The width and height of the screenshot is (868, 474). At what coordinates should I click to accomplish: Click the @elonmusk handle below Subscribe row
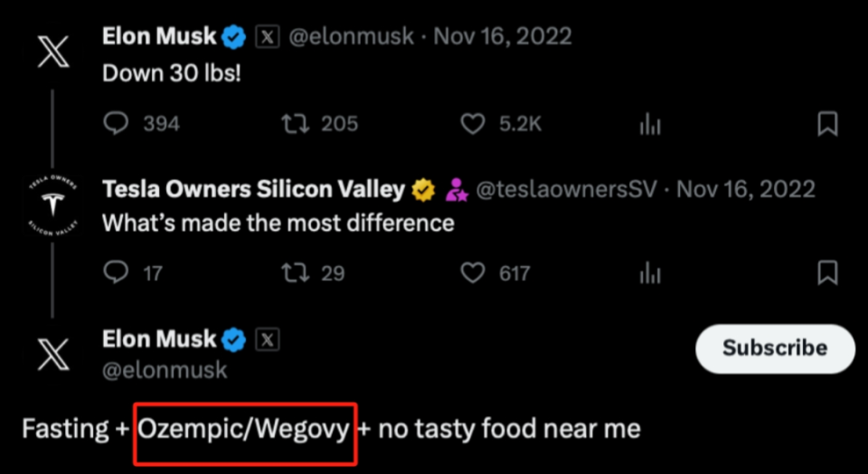pyautogui.click(x=164, y=370)
